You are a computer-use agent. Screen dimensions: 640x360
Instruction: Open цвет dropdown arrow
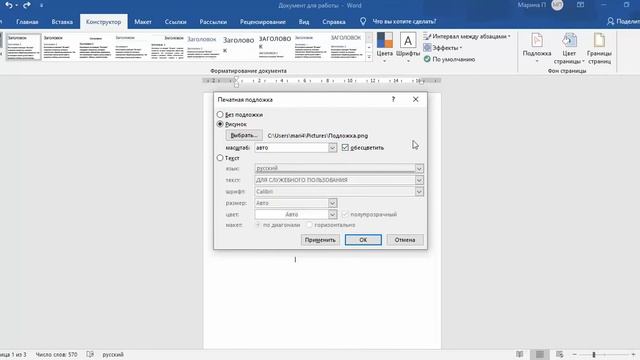[332, 214]
